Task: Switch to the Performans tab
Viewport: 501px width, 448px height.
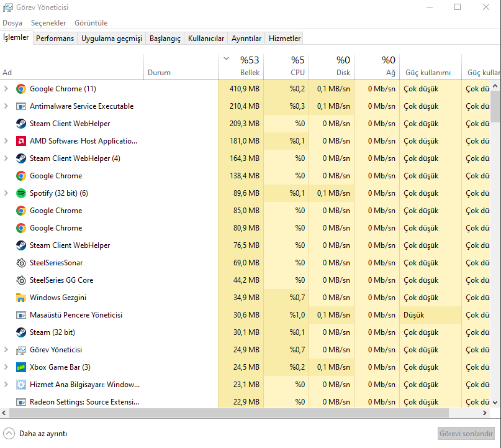Action: click(55, 39)
